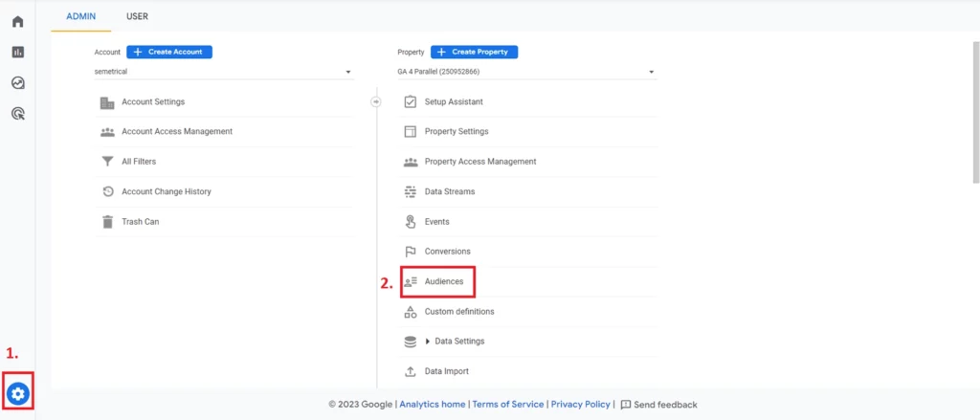
Task: Click the Conversions flag icon
Action: (x=411, y=252)
